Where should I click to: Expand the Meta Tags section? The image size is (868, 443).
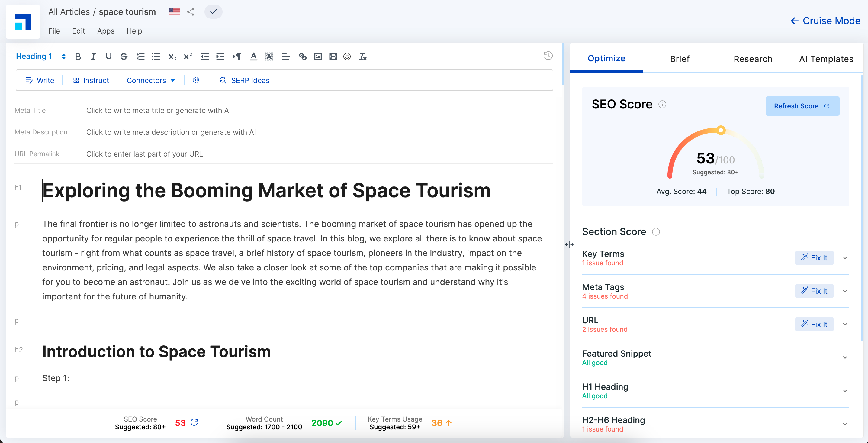pyautogui.click(x=845, y=291)
